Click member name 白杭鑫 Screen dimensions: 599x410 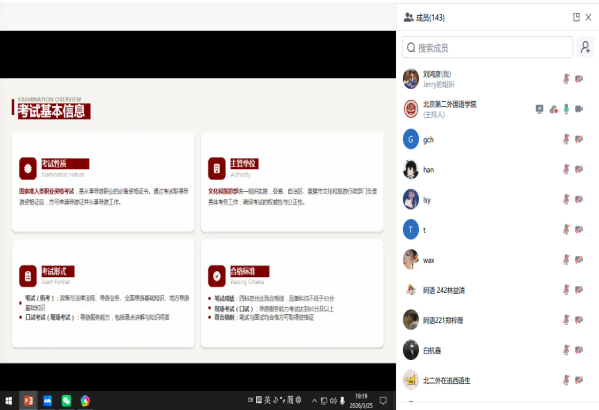(x=432, y=350)
